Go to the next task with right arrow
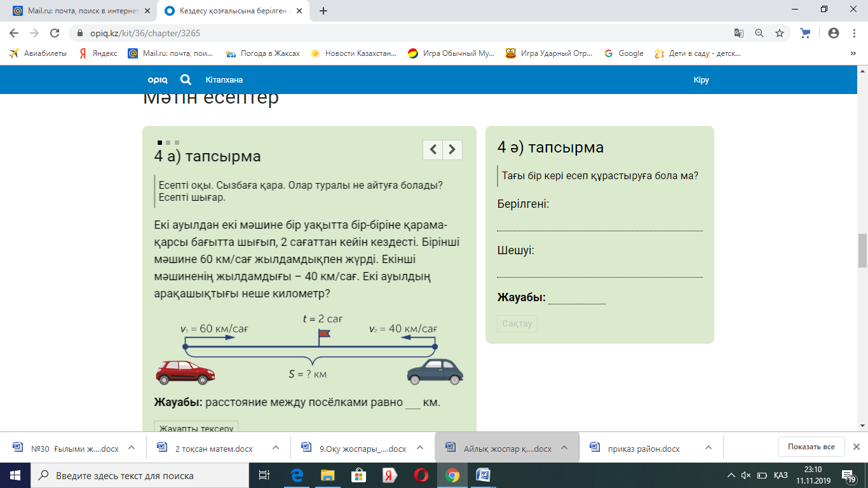 (452, 149)
